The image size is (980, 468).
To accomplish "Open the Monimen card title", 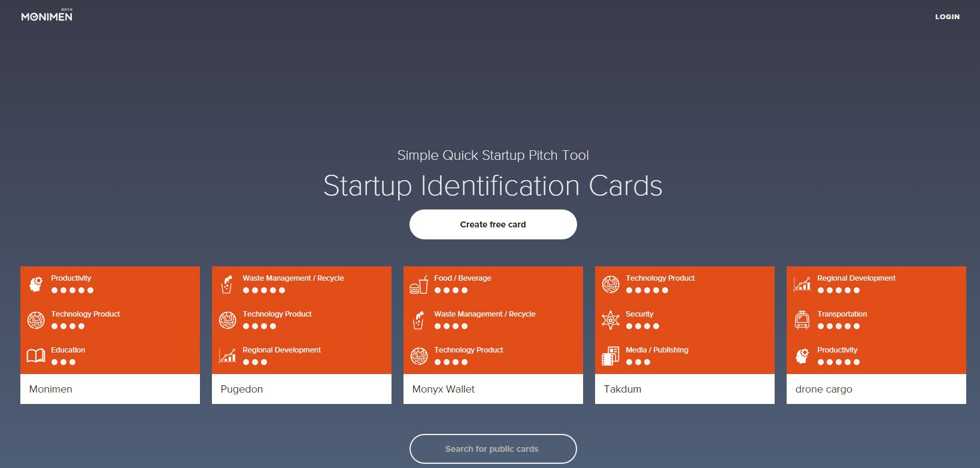I will tap(51, 389).
